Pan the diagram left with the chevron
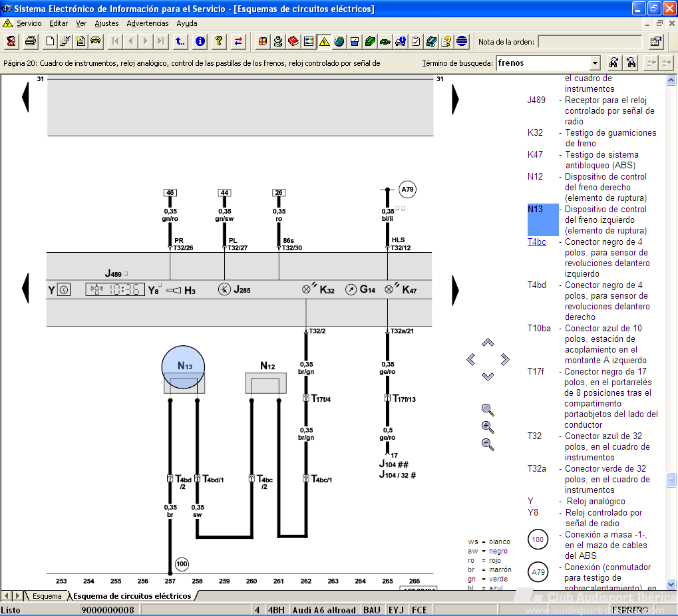Screen dimensions: 678x616 (471, 359)
